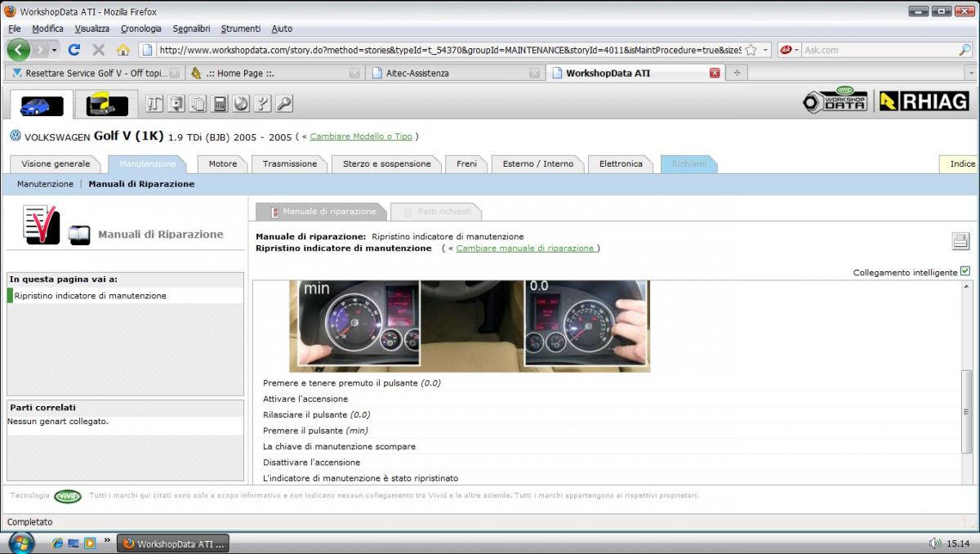The image size is (980, 554).
Task: Open the Modifica menu
Action: (47, 29)
